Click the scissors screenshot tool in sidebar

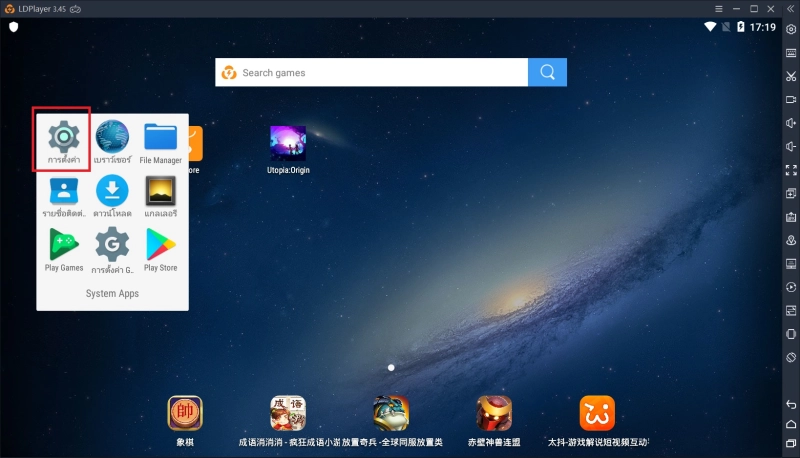tap(791, 76)
